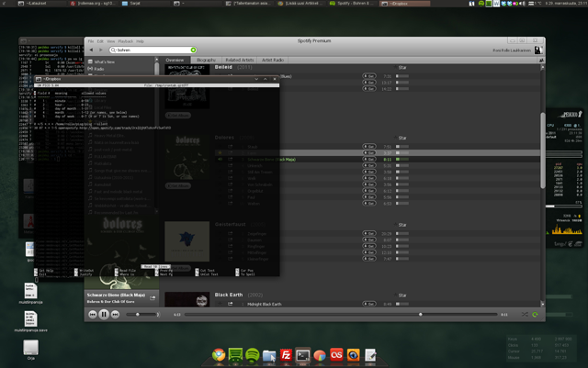This screenshot has height=368, width=588.
Task: Click the song progress bar in Spotify
Action: point(341,315)
